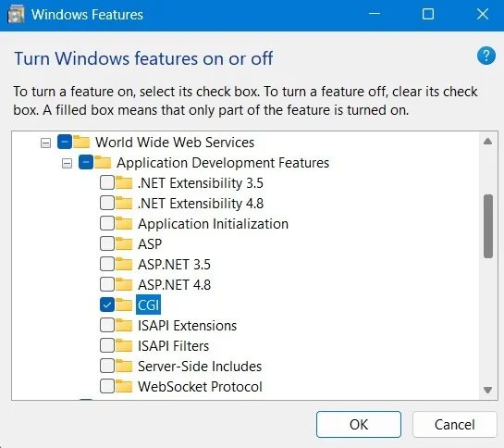
Task: Click the Cancel button
Action: (454, 424)
